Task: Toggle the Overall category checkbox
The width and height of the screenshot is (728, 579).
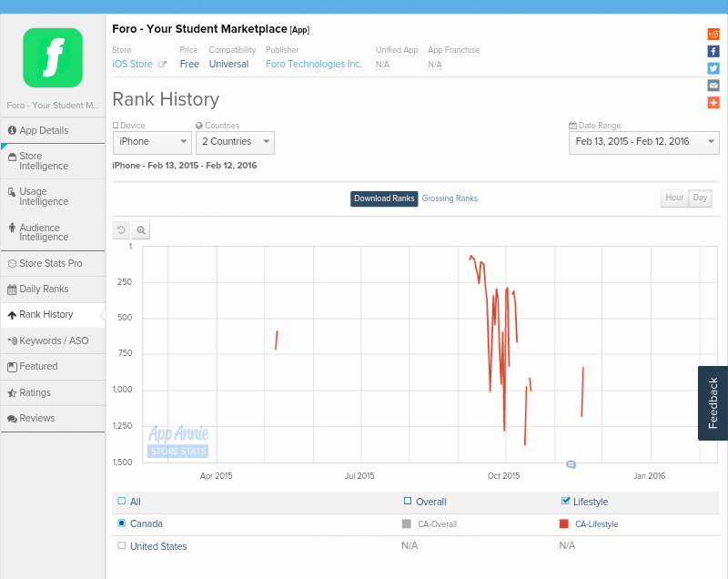Action: click(x=408, y=501)
